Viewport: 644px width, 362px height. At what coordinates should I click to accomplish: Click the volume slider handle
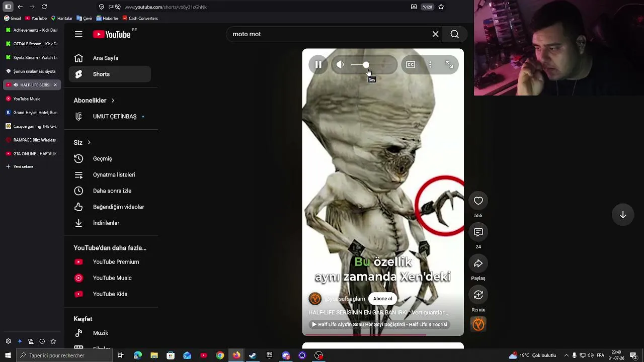coord(366,65)
